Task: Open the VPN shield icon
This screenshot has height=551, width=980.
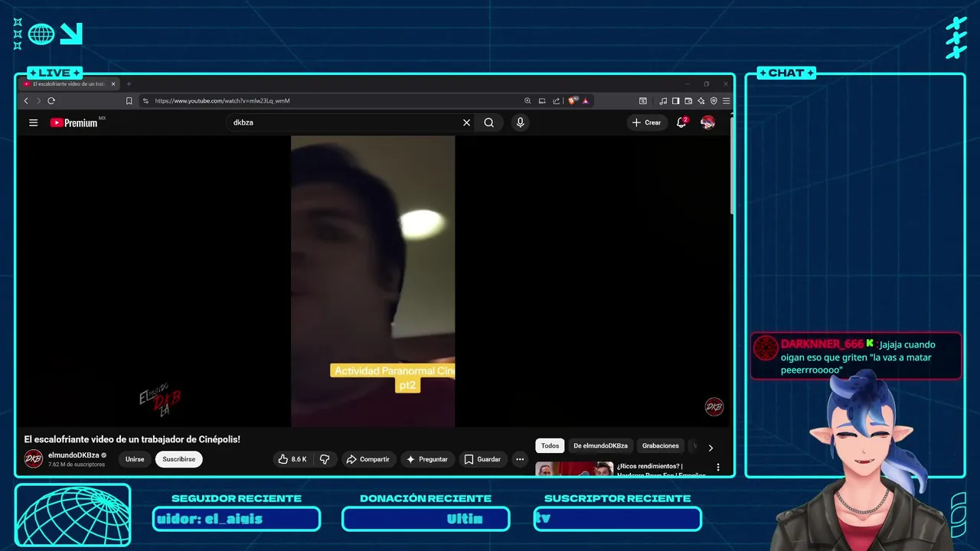Action: 714,100
